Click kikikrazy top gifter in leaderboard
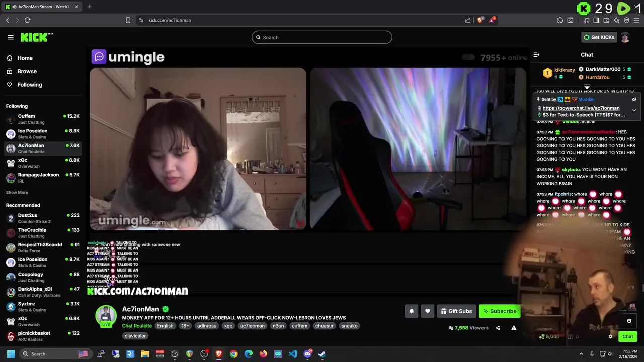This screenshot has width=644, height=362. 565,70
